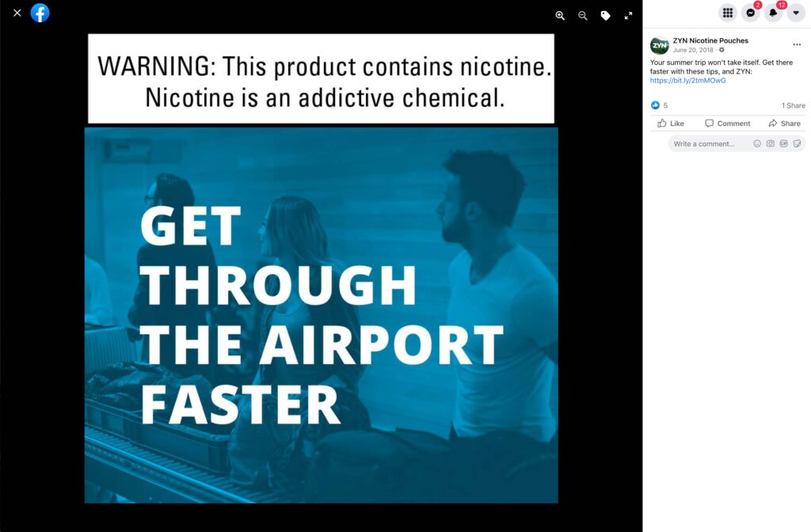This screenshot has width=811, height=532.
Task: Open the ZYN page profile picture
Action: [660, 45]
